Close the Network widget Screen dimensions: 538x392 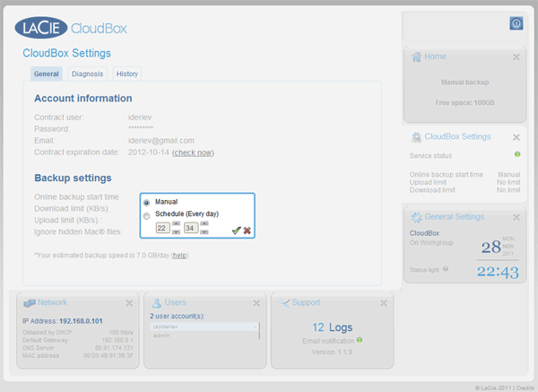129,303
